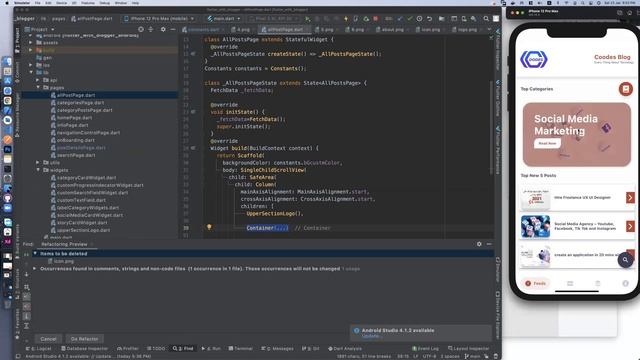This screenshot has width=640, height=360.
Task: Tap the floating search button in the simulator
Action: [x=625, y=260]
